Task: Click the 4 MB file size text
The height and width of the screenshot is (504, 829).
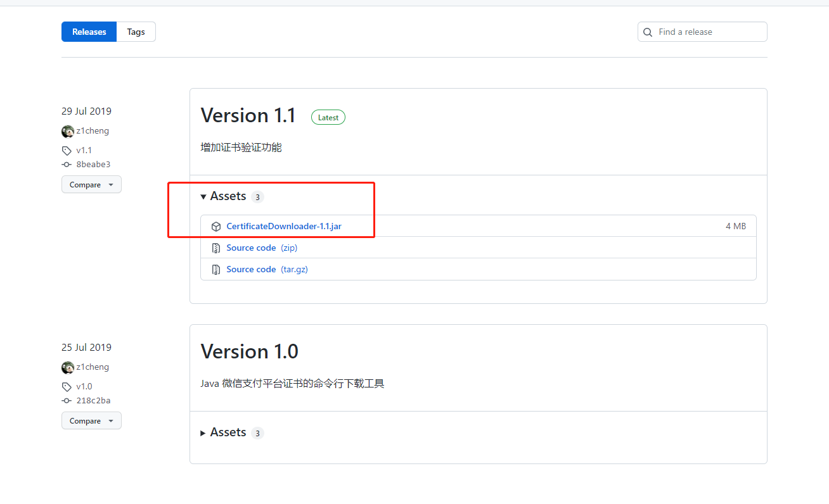Action: coord(736,226)
